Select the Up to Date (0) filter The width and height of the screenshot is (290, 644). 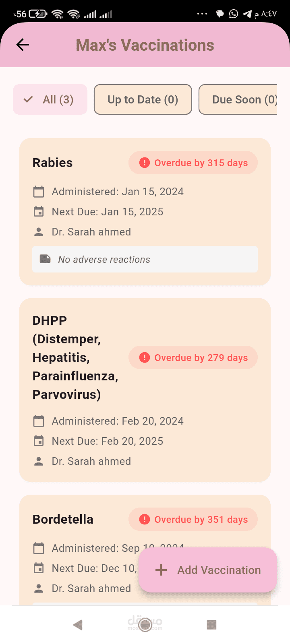click(143, 99)
